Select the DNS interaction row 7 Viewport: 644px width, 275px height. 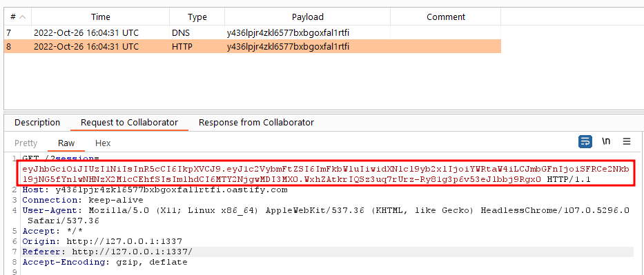(x=252, y=33)
